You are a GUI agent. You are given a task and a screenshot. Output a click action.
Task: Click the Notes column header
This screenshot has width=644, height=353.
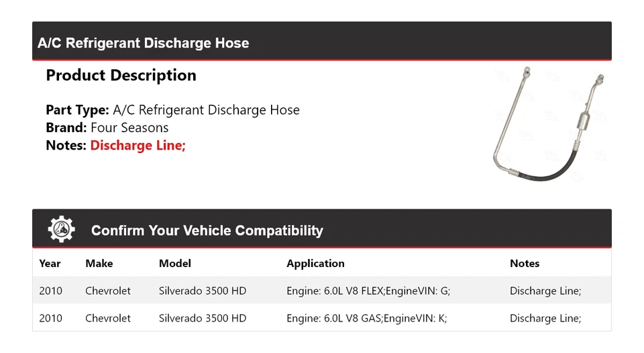525,264
